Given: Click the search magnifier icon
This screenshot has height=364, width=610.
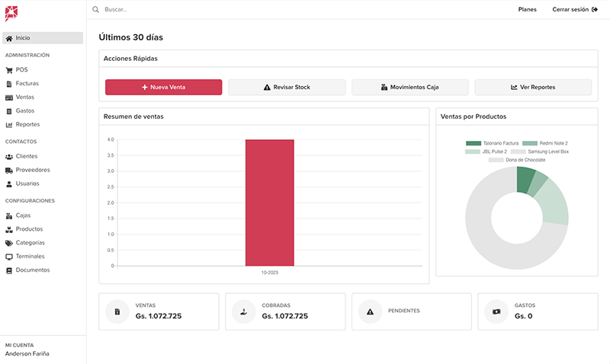Looking at the screenshot, I should coord(95,10).
